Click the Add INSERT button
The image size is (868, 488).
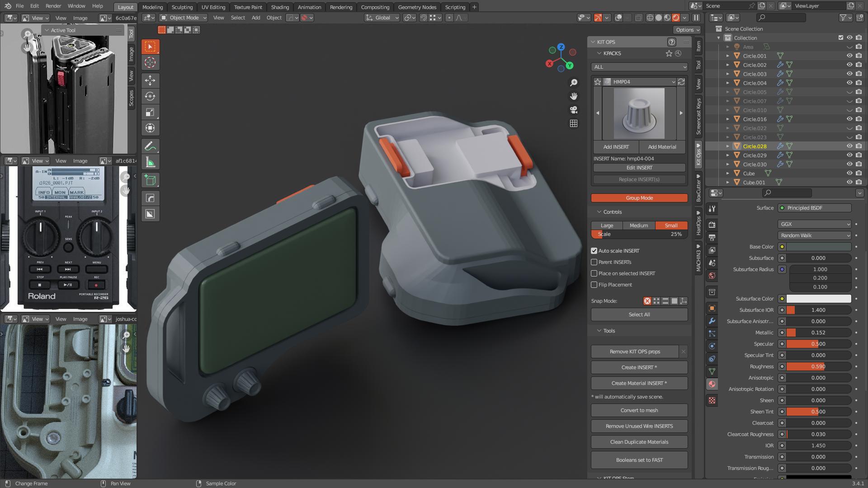(616, 147)
